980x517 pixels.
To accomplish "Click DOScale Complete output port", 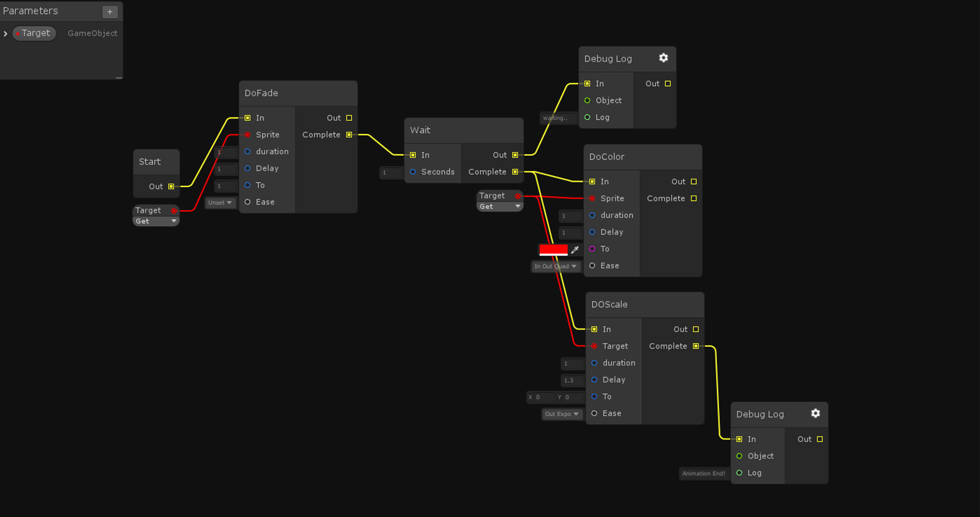I will [x=696, y=346].
